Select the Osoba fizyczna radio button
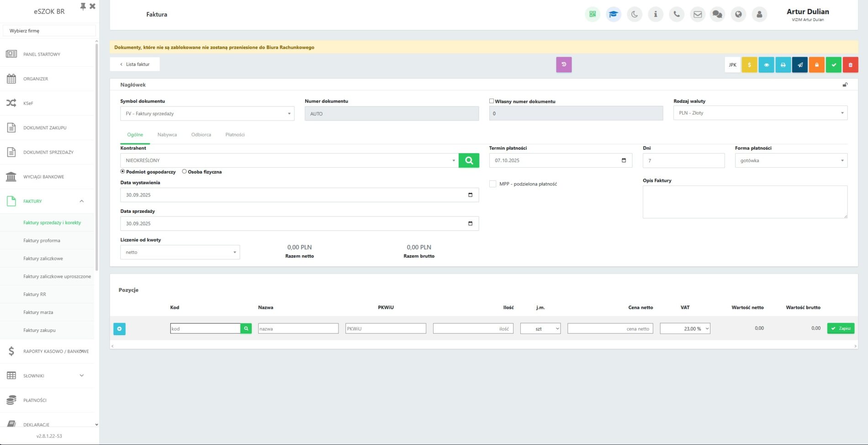This screenshot has height=445, width=868. pos(184,172)
